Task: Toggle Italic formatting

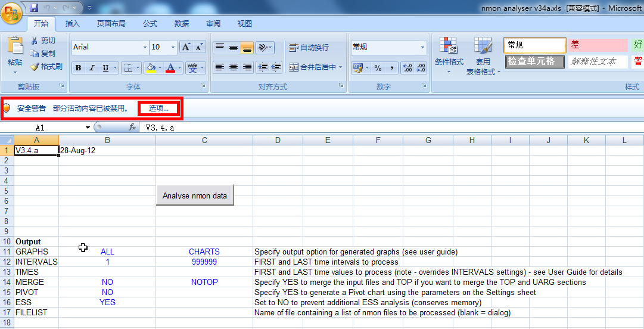Action: coord(92,68)
